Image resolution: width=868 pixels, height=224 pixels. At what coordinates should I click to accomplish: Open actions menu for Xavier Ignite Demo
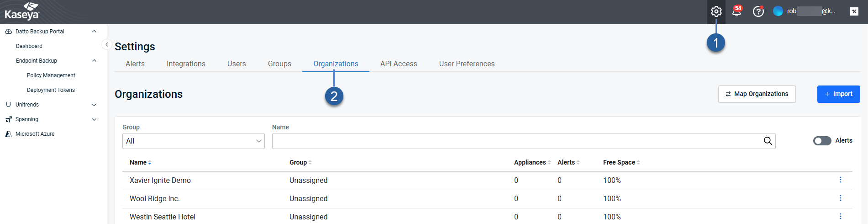[841, 180]
